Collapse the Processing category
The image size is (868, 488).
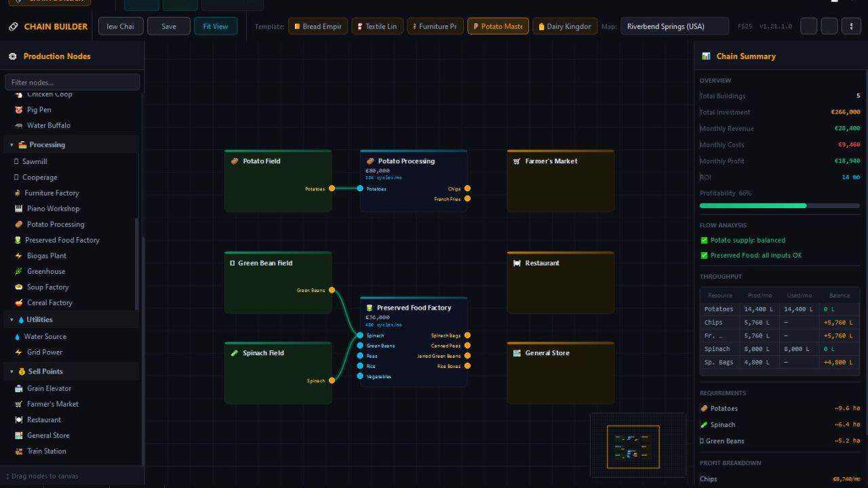[x=12, y=145]
